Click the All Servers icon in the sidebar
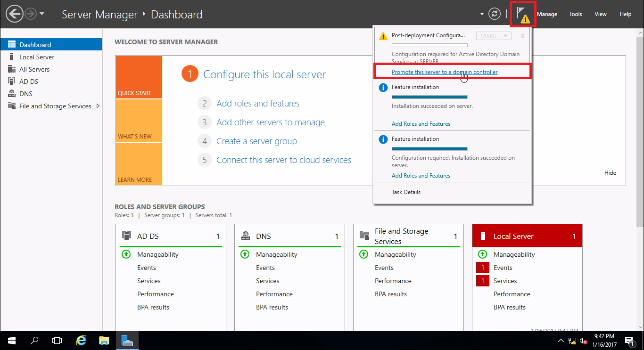The image size is (644, 350). 12,69
